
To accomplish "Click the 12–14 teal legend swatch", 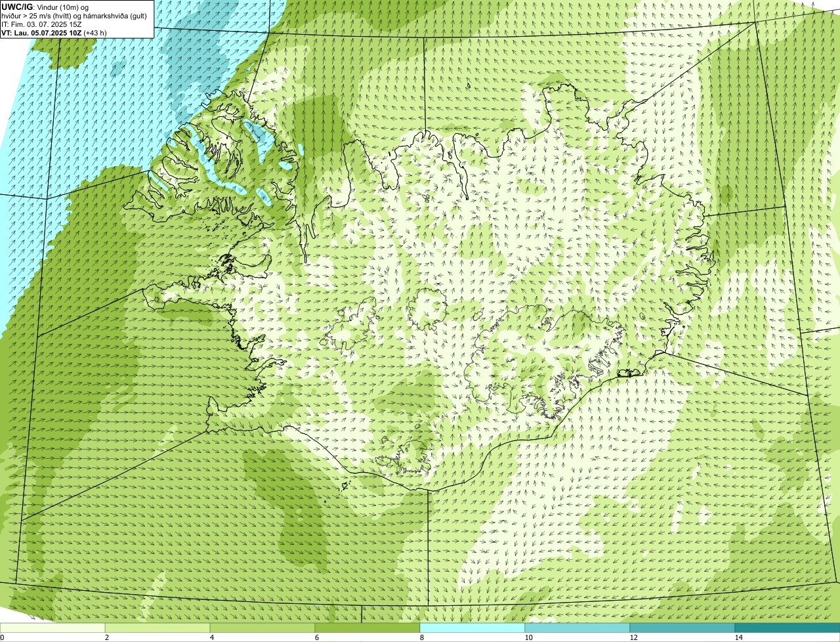I will coord(682,628).
